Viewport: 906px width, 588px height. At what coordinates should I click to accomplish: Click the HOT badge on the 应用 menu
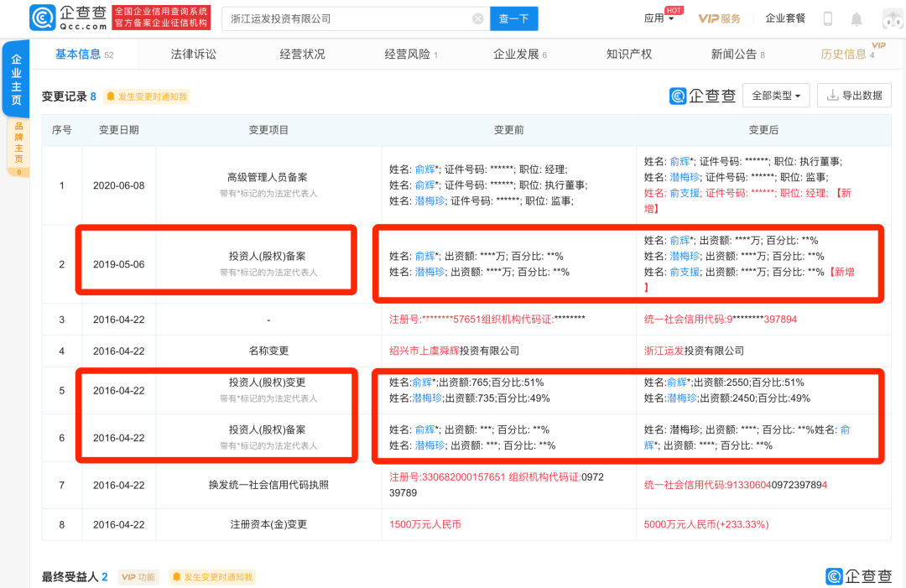(x=675, y=8)
